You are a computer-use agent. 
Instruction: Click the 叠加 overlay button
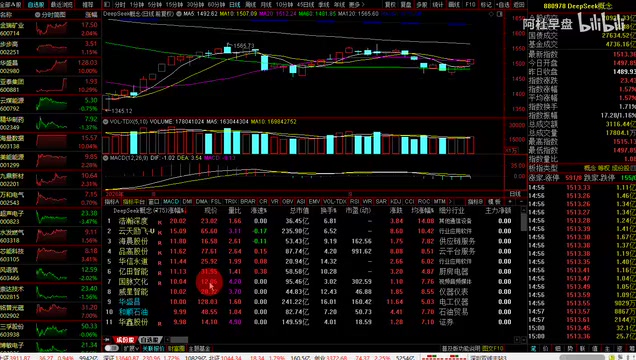(406, 4)
